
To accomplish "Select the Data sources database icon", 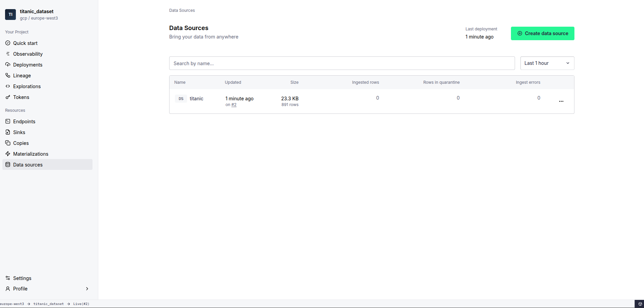I will click(x=8, y=164).
